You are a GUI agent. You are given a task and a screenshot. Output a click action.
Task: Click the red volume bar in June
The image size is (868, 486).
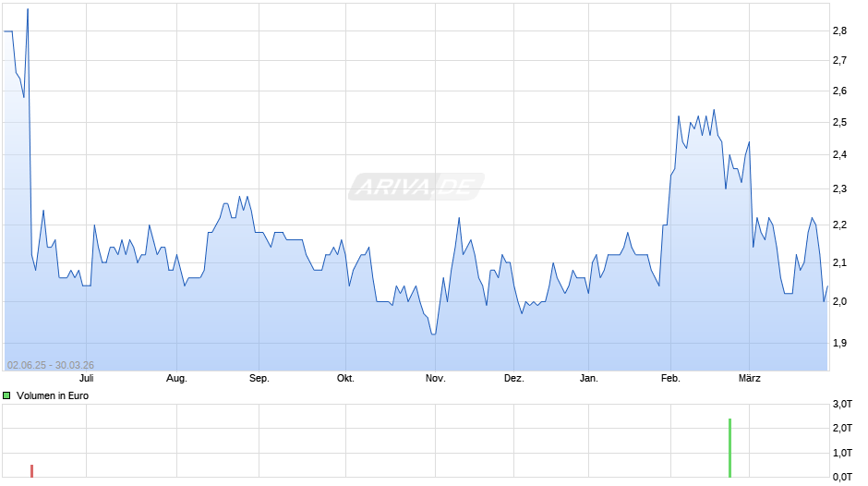pyautogui.click(x=32, y=471)
